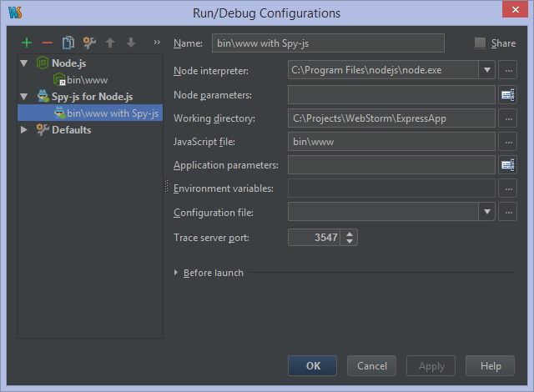Image resolution: width=534 pixels, height=392 pixels.
Task: Open the Configuration file dropdown arrow
Action: coord(487,212)
